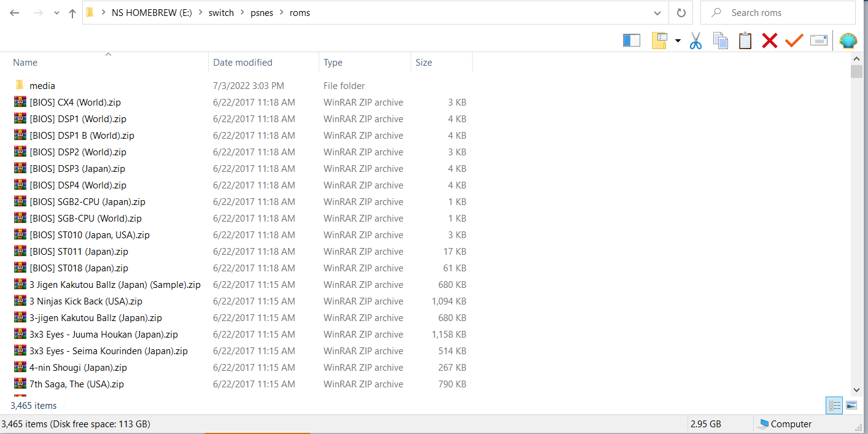The image size is (868, 434).
Task: Navigate to NS HOMEBREW (E:) breadcrumb
Action: click(x=152, y=13)
